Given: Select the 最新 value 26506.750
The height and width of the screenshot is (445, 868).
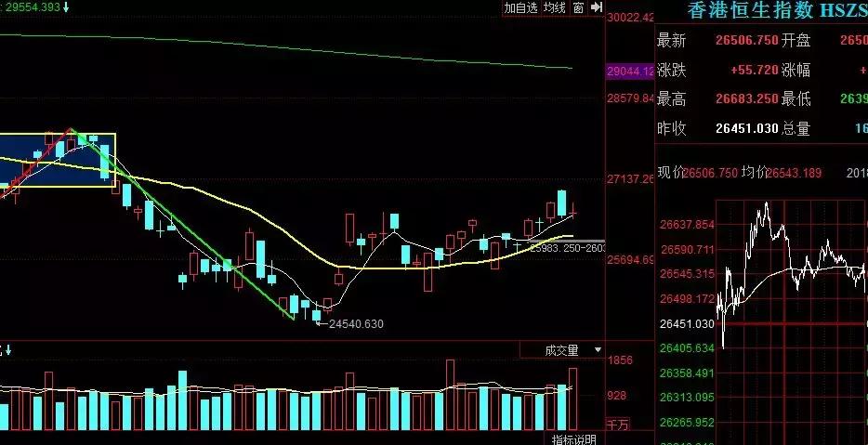Looking at the screenshot, I should tap(747, 40).
